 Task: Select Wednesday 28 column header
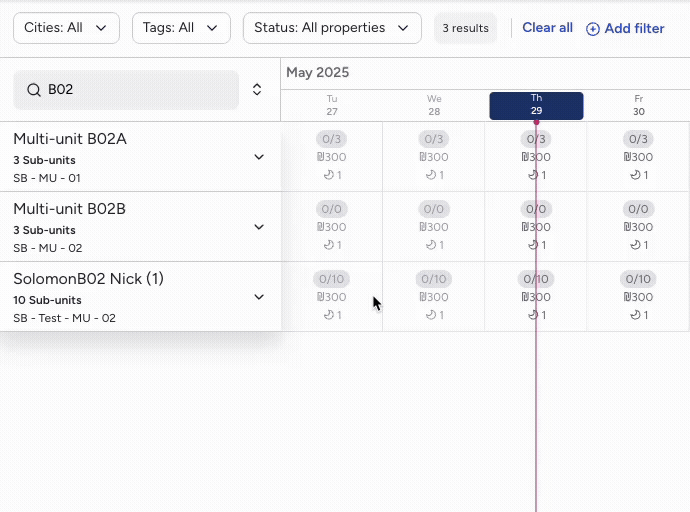coord(434,106)
